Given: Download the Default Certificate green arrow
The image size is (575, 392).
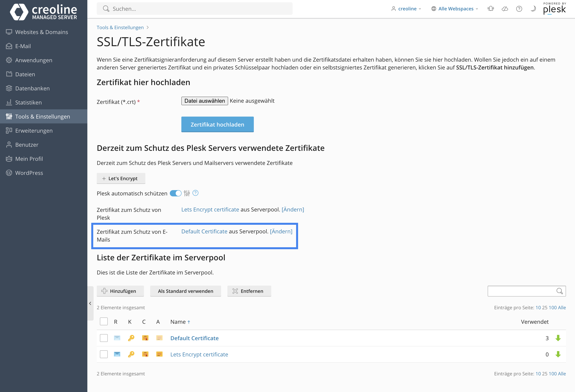Looking at the screenshot, I should pos(558,338).
